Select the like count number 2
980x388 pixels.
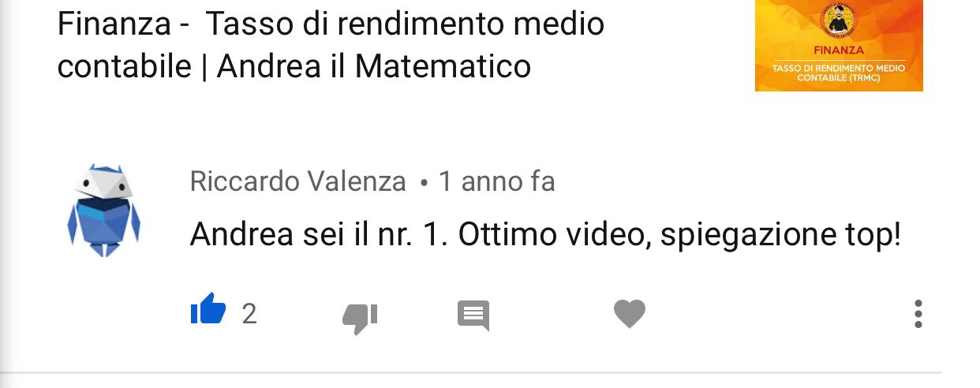click(x=249, y=315)
